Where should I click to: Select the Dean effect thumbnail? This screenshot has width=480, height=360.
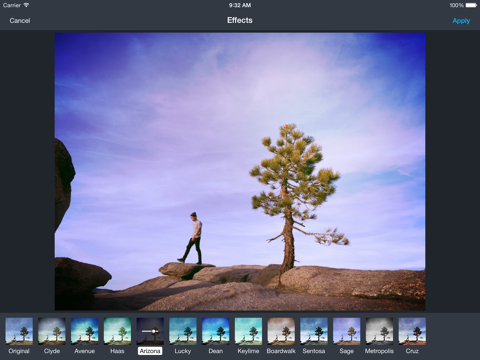[216, 331]
